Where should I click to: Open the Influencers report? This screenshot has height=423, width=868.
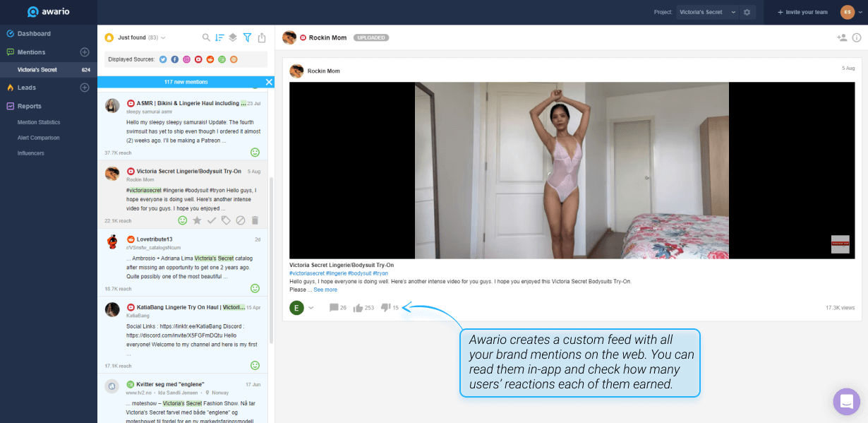31,153
